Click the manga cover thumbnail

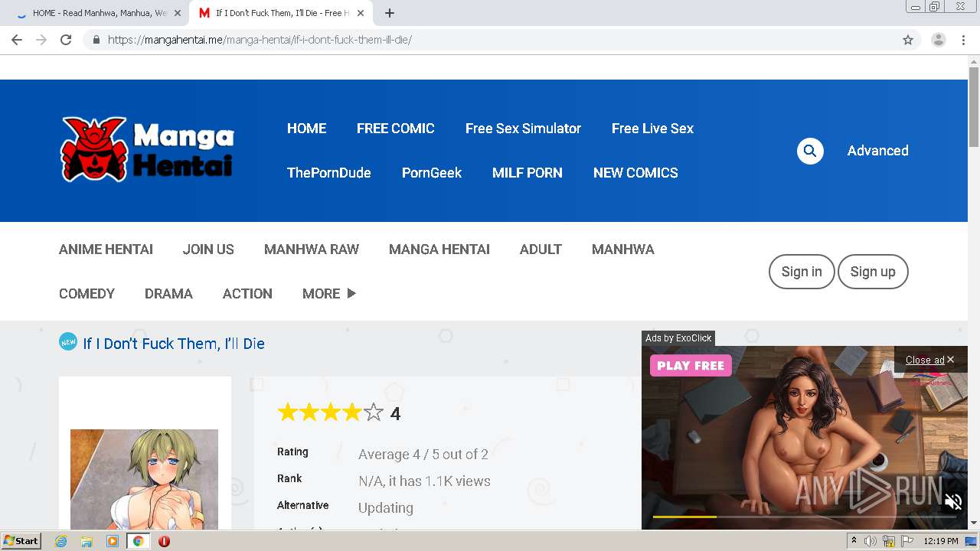pyautogui.click(x=144, y=479)
